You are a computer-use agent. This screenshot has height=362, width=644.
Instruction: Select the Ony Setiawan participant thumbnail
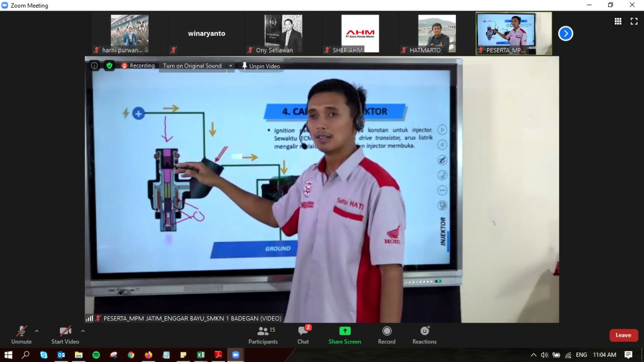(x=283, y=34)
